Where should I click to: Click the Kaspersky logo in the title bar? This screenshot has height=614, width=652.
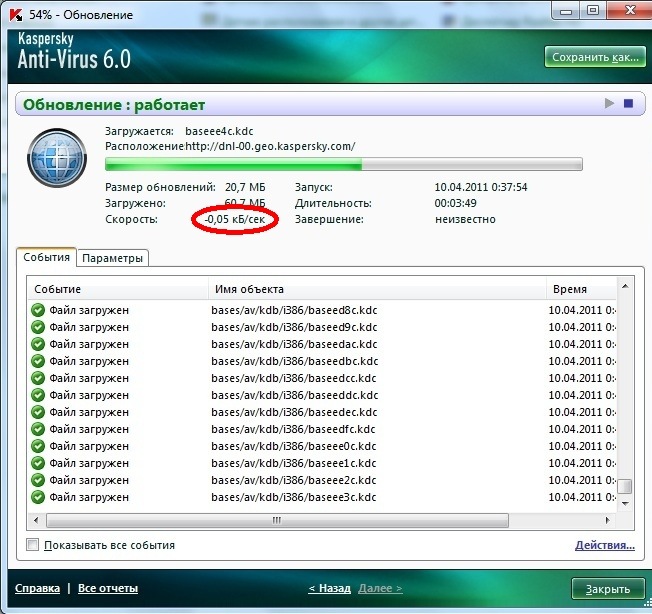pyautogui.click(x=16, y=15)
